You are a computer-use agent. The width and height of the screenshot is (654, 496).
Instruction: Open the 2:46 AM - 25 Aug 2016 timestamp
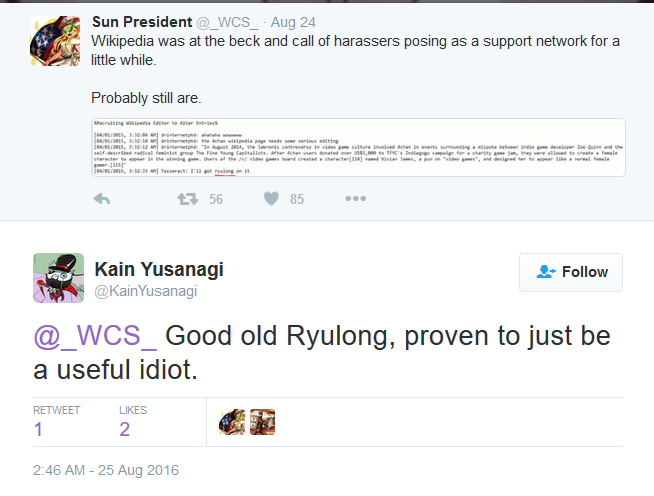[106, 470]
